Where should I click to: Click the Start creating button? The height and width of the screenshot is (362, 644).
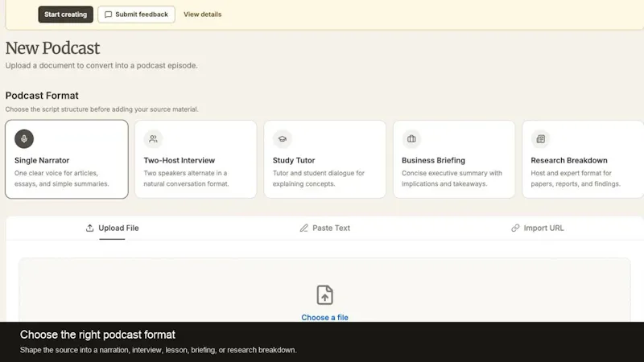pyautogui.click(x=66, y=14)
